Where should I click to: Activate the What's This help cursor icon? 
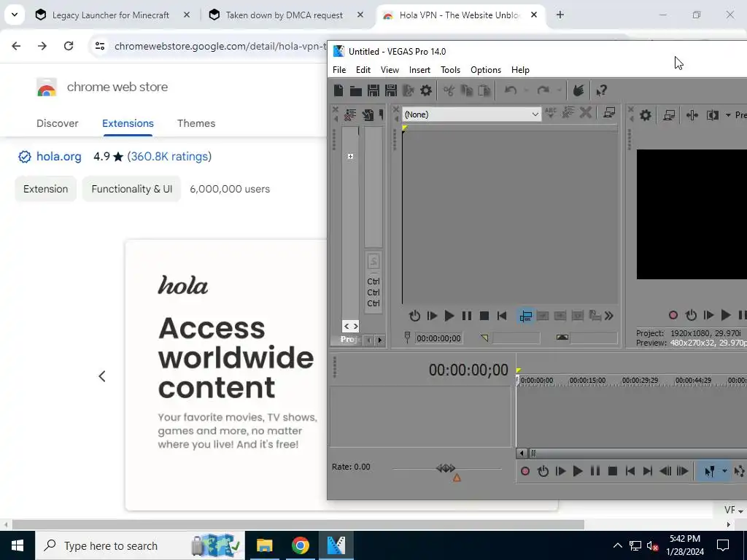click(x=602, y=90)
